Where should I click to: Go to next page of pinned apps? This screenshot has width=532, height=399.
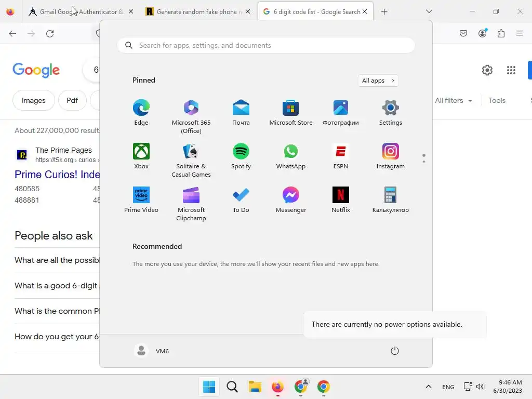pos(424,161)
